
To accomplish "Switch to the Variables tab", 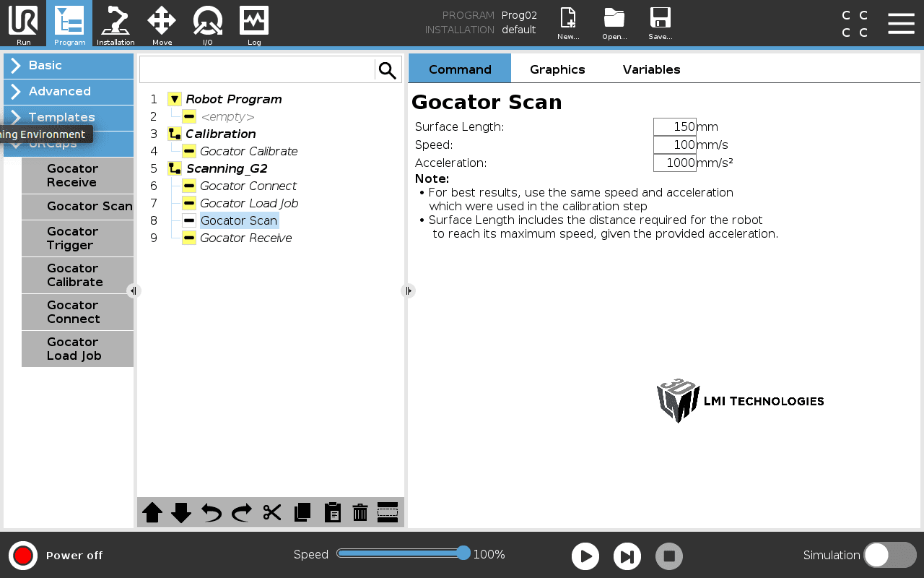I will (x=651, y=69).
